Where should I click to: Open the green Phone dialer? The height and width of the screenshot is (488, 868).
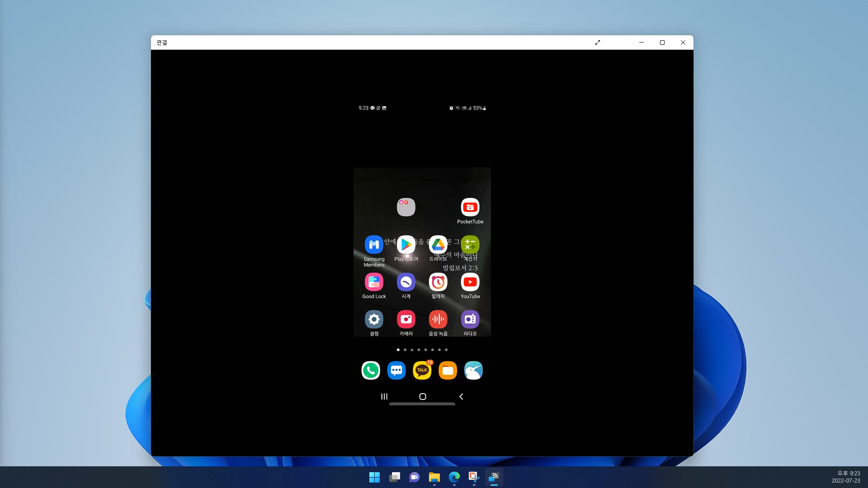tap(371, 371)
